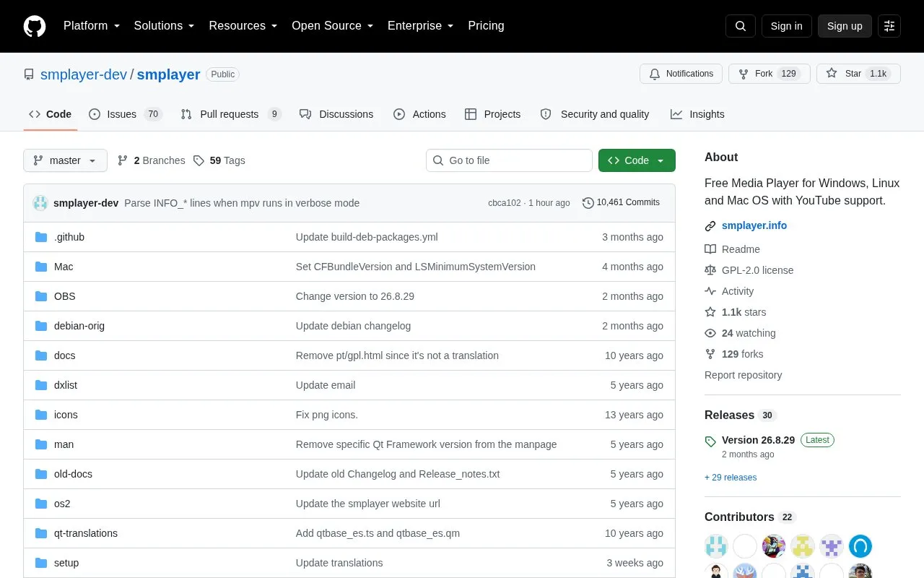Expand the Open Source menu

click(x=333, y=26)
